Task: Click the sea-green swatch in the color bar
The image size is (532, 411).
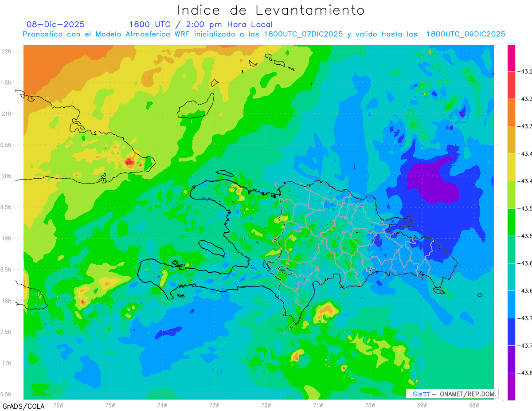Action: coord(511,250)
